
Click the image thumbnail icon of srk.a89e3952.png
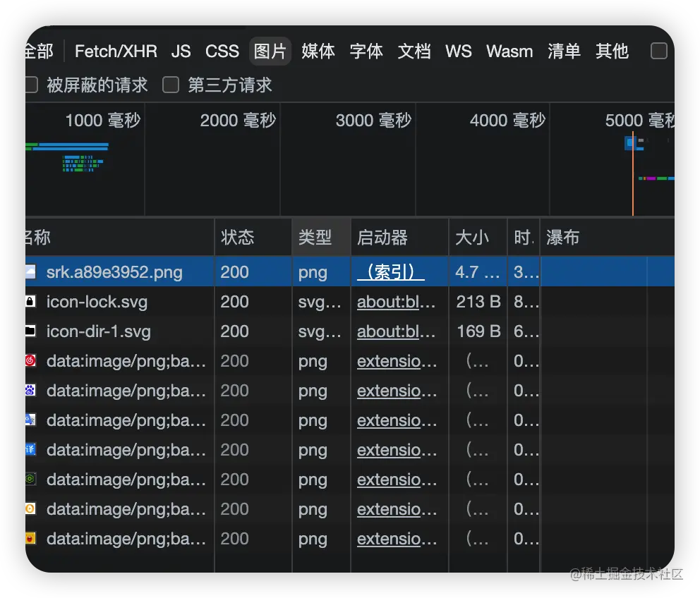(30, 271)
